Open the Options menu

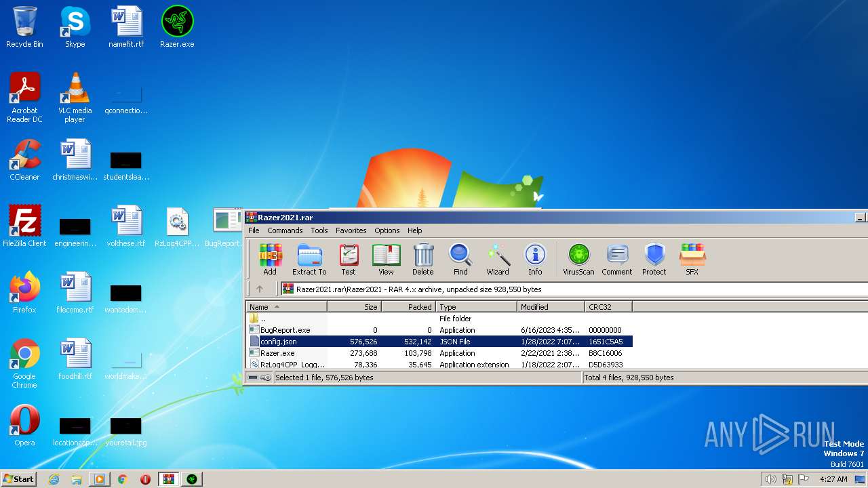pyautogui.click(x=387, y=230)
